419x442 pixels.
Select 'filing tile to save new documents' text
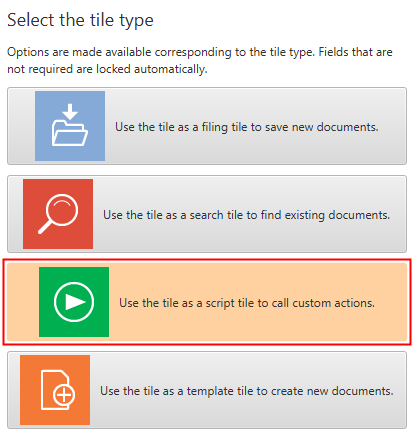[x=290, y=127]
